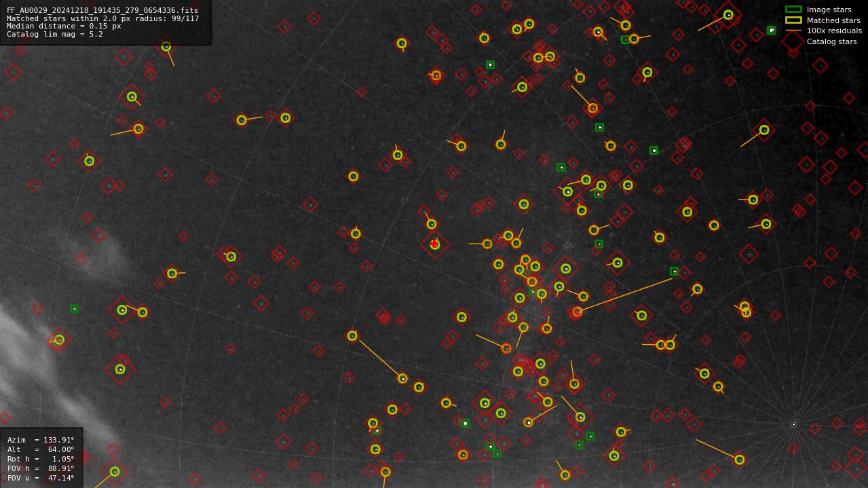868x488 pixels.
Task: Click the 'Catalog lim mag = 5.2' line
Action: [x=55, y=35]
